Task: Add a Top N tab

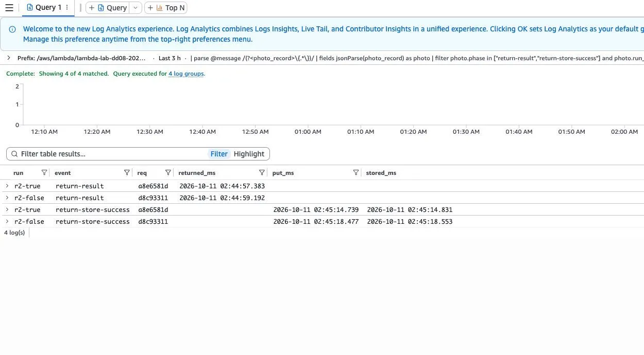Action: [166, 8]
